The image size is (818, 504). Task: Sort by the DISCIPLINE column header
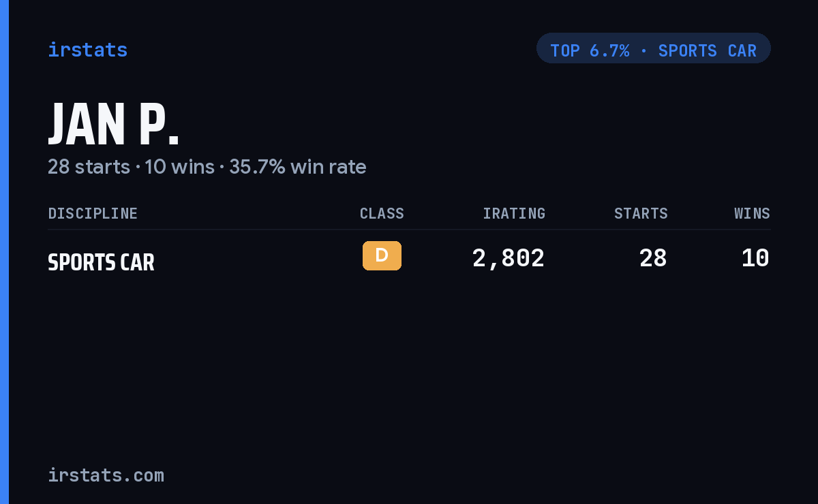pyautogui.click(x=93, y=213)
